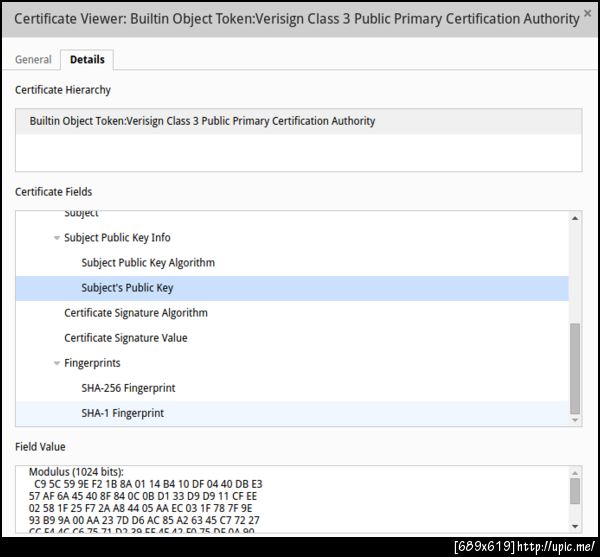Screen dimensions: 600x557
Task: Click hex line starting 02 58 1F
Action: click(x=140, y=508)
